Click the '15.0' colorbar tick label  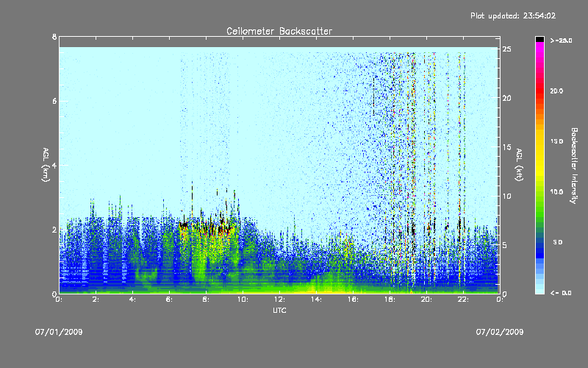coord(556,141)
